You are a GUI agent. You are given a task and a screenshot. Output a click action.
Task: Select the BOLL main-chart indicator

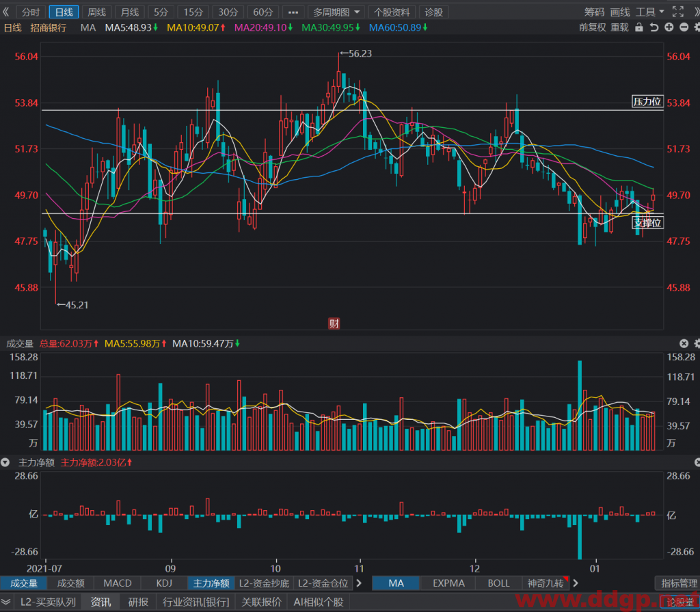[x=498, y=583]
